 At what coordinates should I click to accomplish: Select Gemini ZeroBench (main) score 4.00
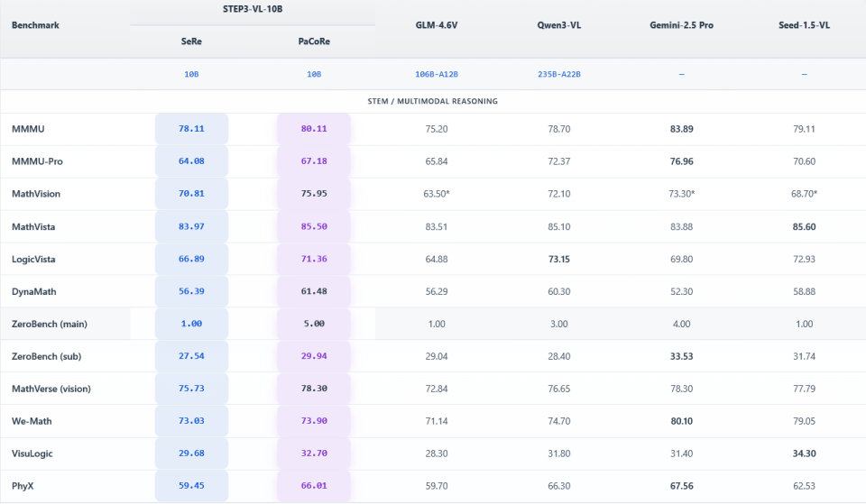coord(682,324)
